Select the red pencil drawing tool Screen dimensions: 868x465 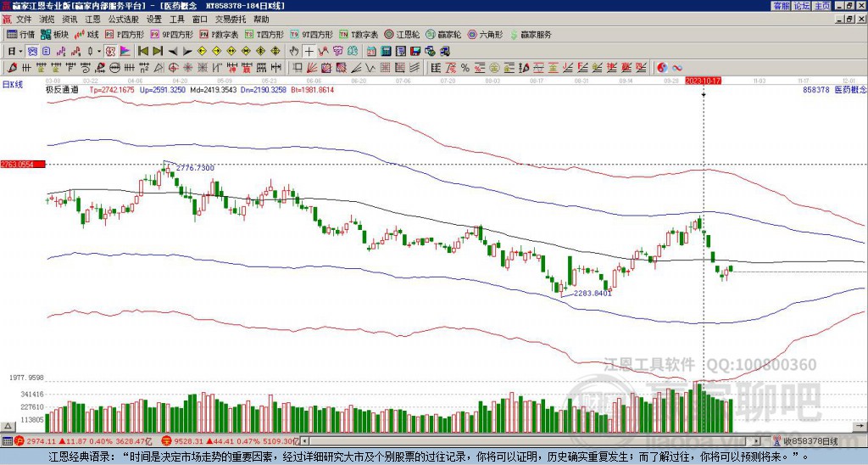tap(12, 68)
